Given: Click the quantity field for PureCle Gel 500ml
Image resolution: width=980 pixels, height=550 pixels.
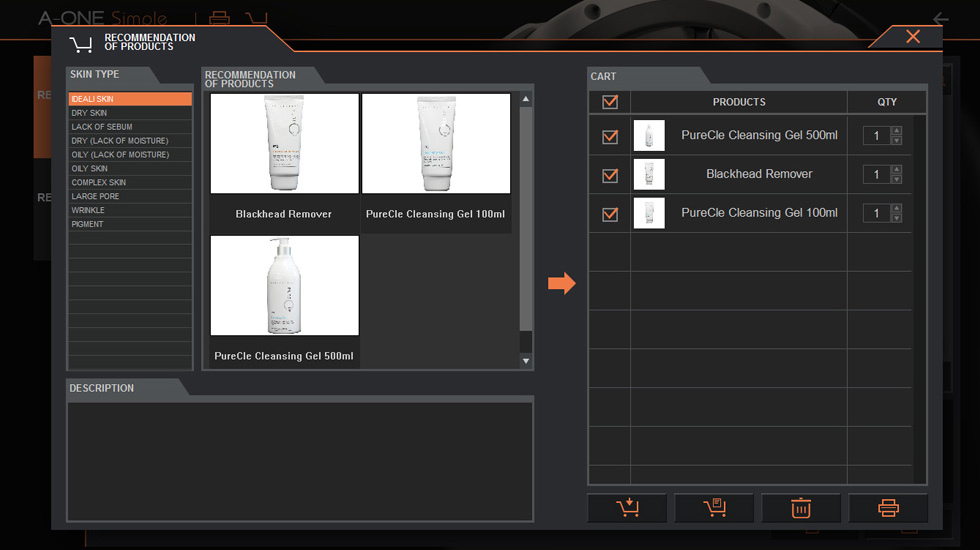Looking at the screenshot, I should (x=876, y=136).
